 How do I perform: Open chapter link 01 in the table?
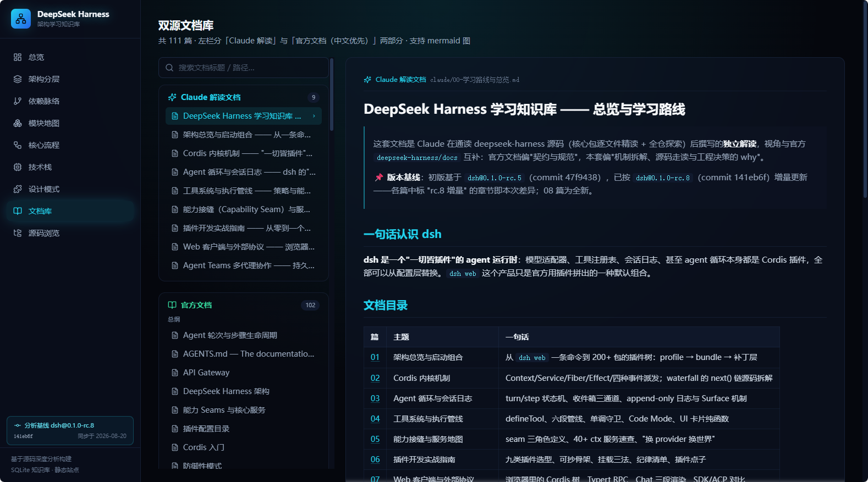point(375,357)
